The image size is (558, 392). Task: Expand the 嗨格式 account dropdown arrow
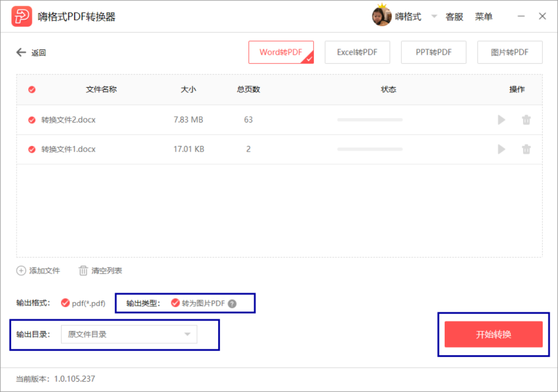(x=434, y=16)
